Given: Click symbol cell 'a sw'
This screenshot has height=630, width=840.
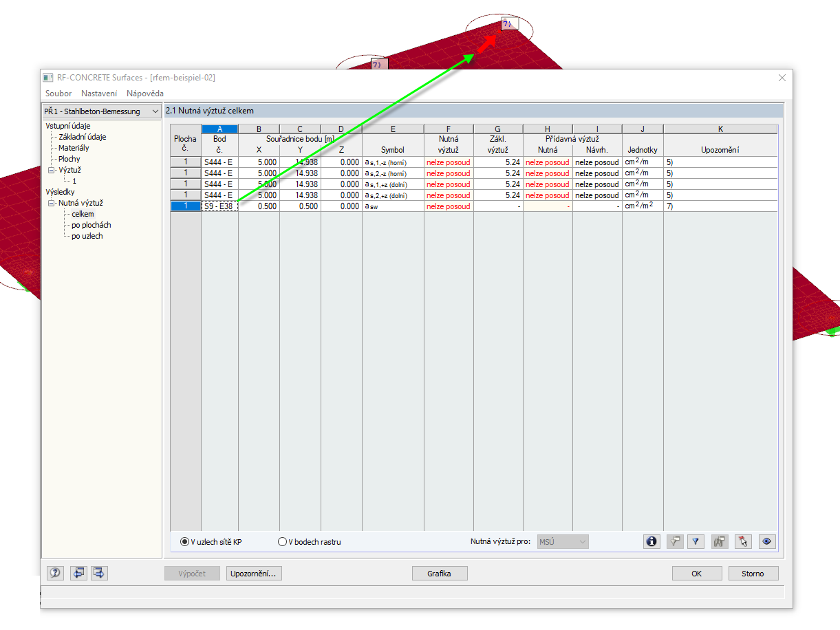Looking at the screenshot, I should click(x=393, y=206).
